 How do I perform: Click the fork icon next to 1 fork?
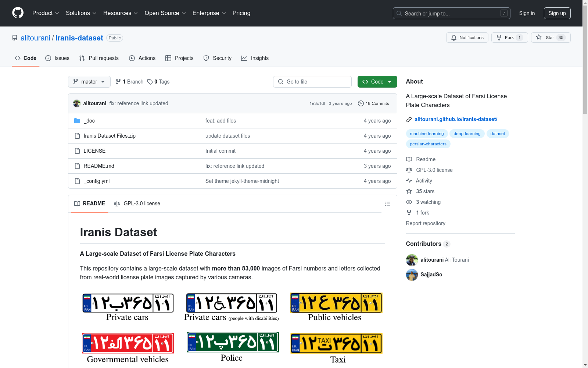point(409,213)
